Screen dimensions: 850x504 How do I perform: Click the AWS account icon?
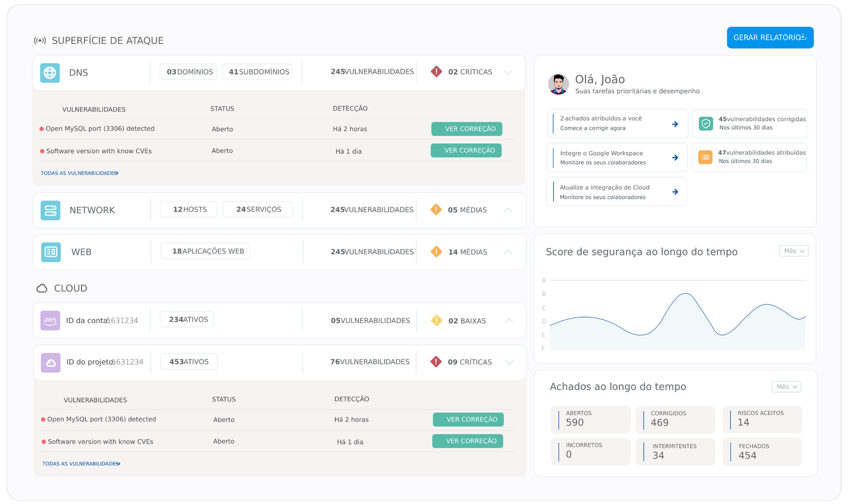point(50,320)
